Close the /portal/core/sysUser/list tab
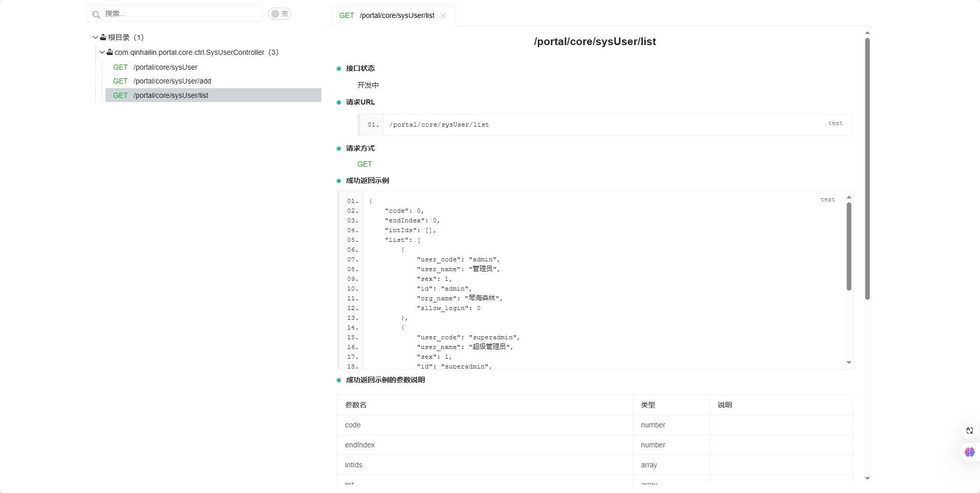This screenshot has width=980, height=493. pyautogui.click(x=443, y=16)
